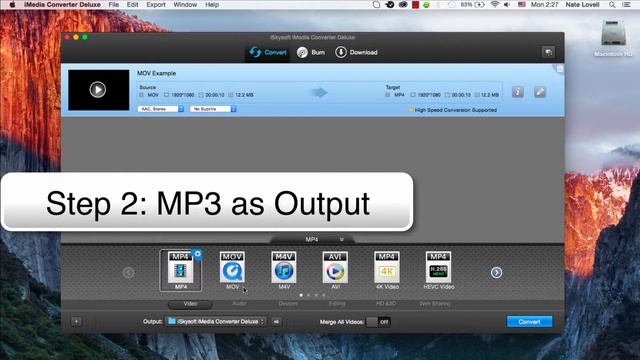
Task: Click the Mon 2:27 clock
Action: coord(544,4)
